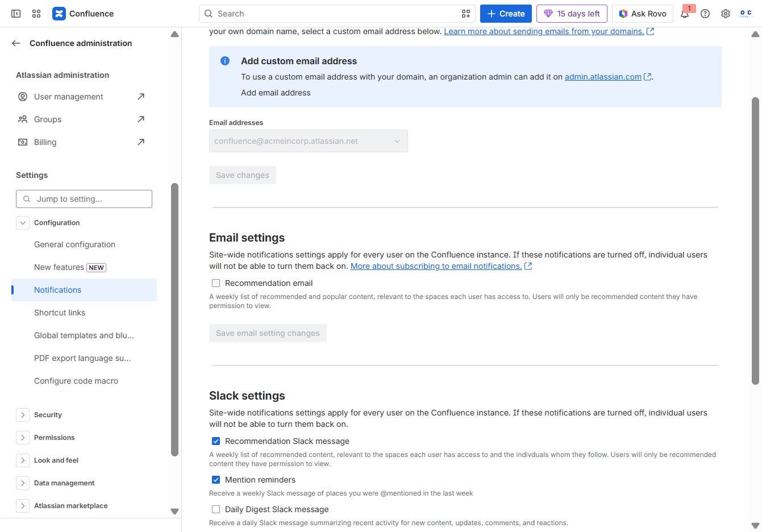
Task: Open the search bar apps icon
Action: 466,14
